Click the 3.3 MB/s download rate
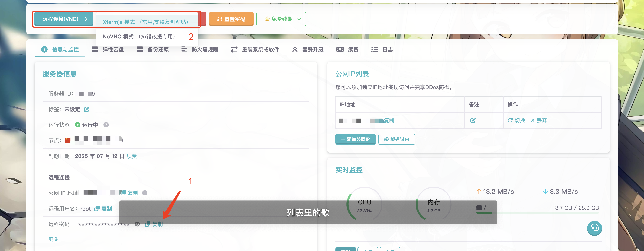The height and width of the screenshot is (251, 644). click(x=560, y=192)
